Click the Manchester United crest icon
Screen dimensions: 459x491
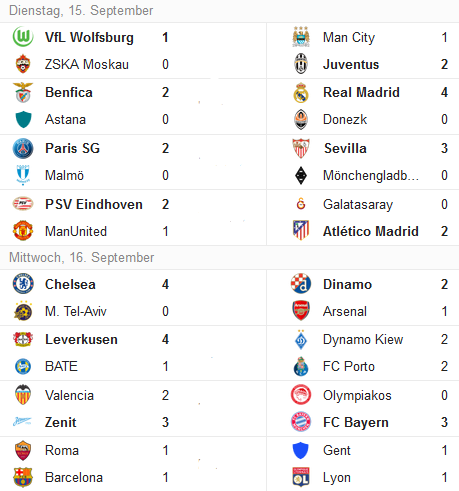pyautogui.click(x=23, y=231)
